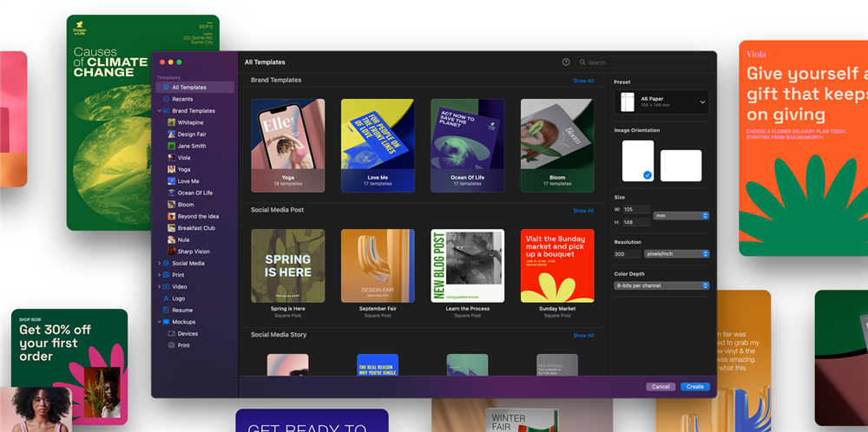Select the Jane Smith brand icon
The height and width of the screenshot is (432, 868).
(172, 146)
